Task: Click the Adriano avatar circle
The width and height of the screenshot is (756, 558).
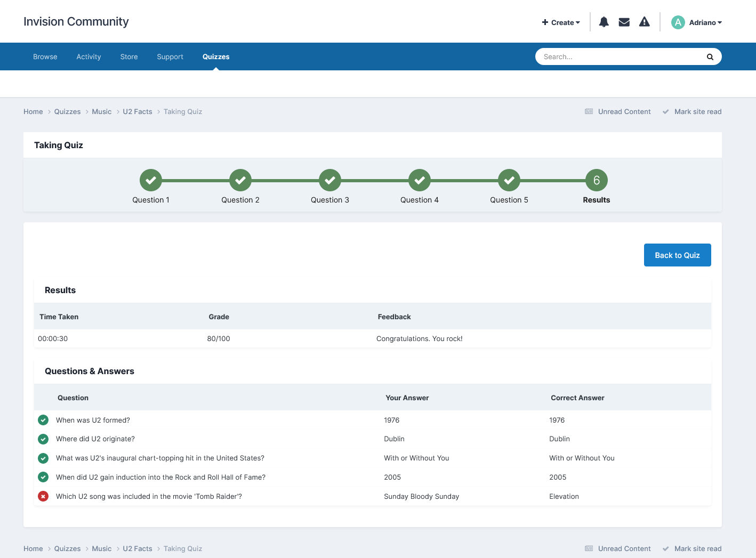Action: [x=678, y=22]
